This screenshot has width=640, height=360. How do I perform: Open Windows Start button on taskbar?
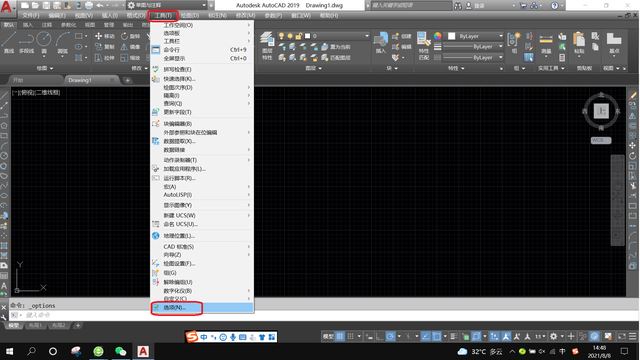coord(10,351)
